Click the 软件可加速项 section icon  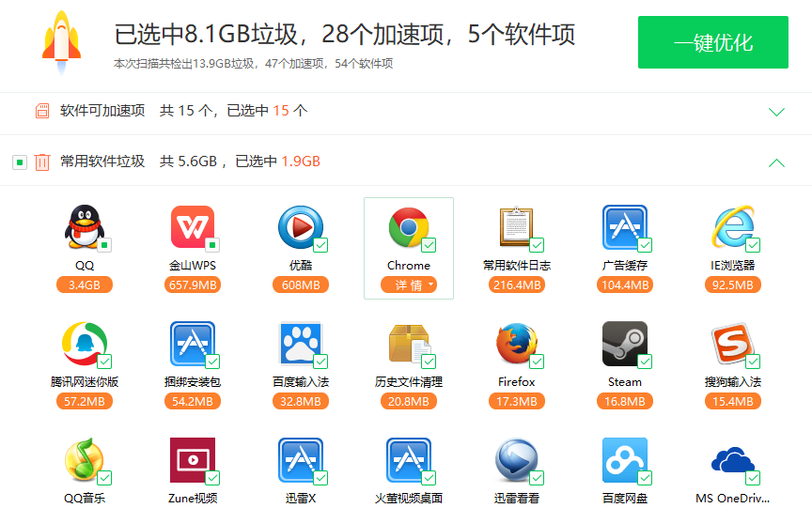[42, 111]
